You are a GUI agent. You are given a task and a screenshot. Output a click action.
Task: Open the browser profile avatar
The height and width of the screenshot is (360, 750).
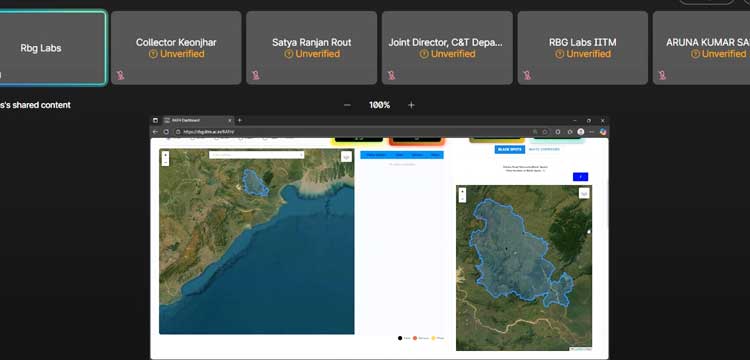(581, 131)
